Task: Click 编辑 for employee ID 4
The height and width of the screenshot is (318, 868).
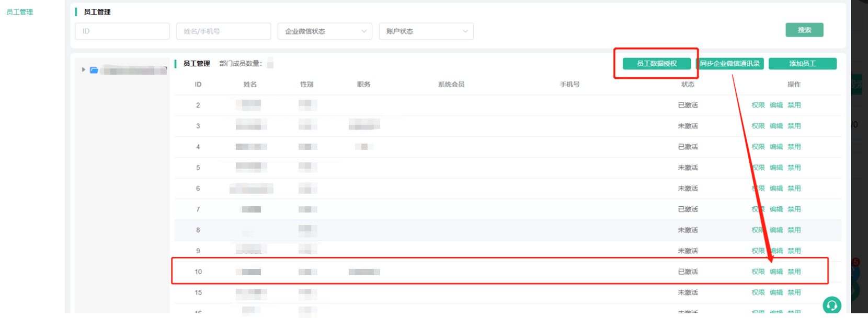Action: coord(776,147)
